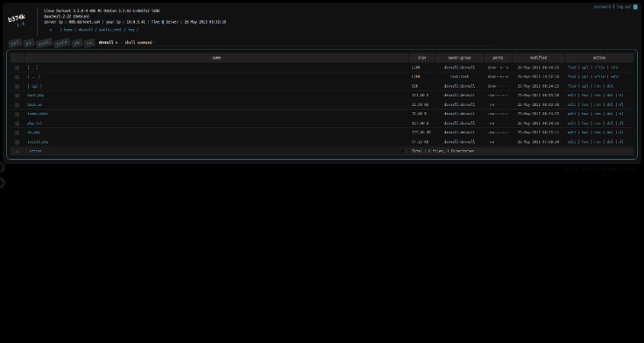This screenshot has height=343, width=644.
Task: Click ren for php.ini
Action: point(598,124)
